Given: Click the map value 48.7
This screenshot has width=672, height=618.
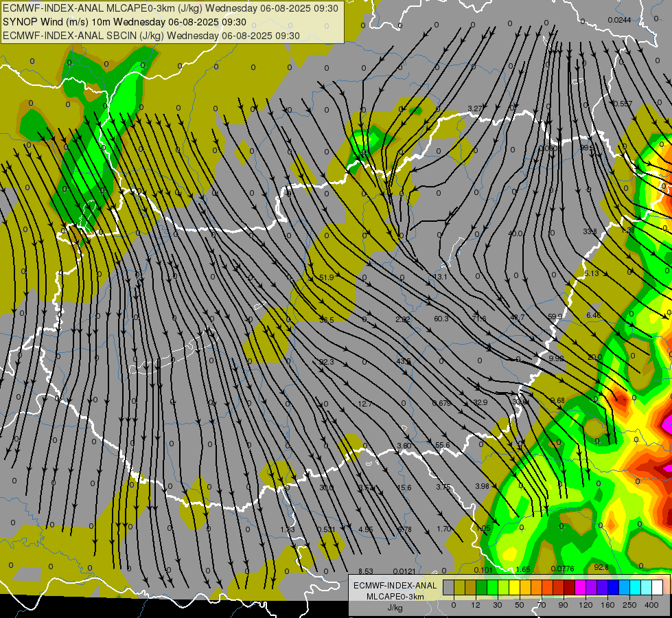Looking at the screenshot, I should click(x=518, y=317).
